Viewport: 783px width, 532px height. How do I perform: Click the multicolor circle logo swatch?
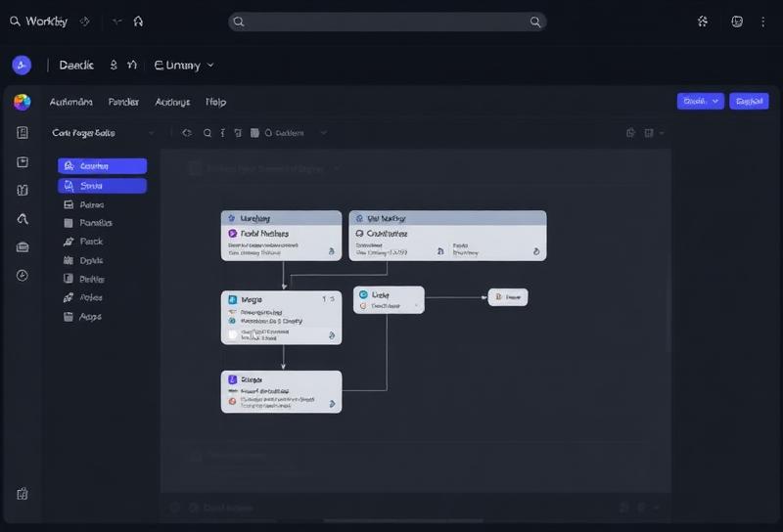click(x=22, y=102)
